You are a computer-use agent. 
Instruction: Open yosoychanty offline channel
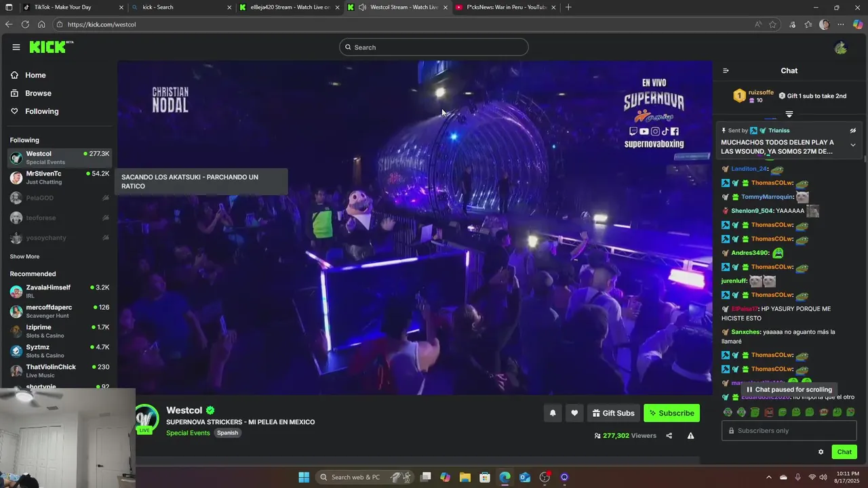tap(60, 238)
